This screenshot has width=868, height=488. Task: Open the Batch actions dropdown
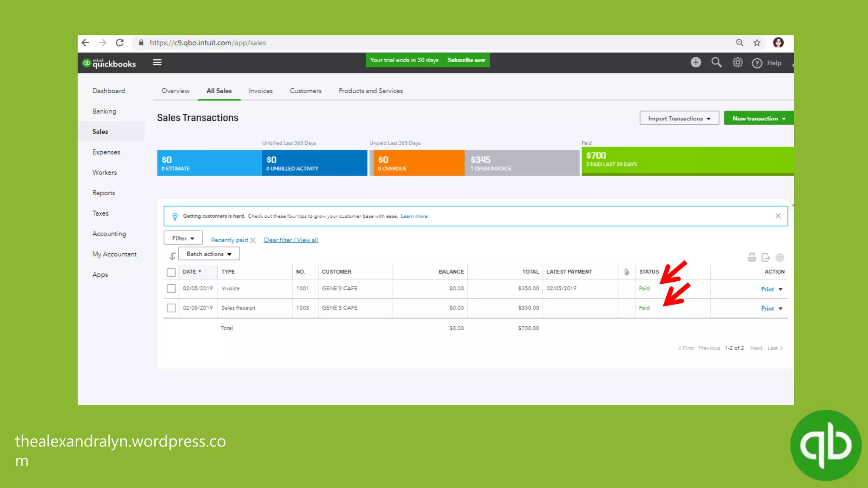coord(209,254)
